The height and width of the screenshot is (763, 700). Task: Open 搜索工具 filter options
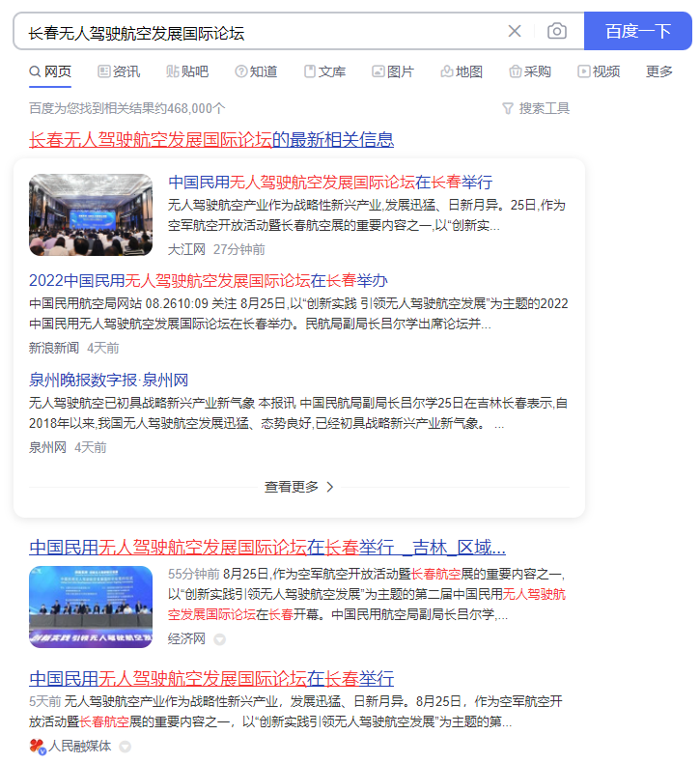pyautogui.click(x=536, y=108)
